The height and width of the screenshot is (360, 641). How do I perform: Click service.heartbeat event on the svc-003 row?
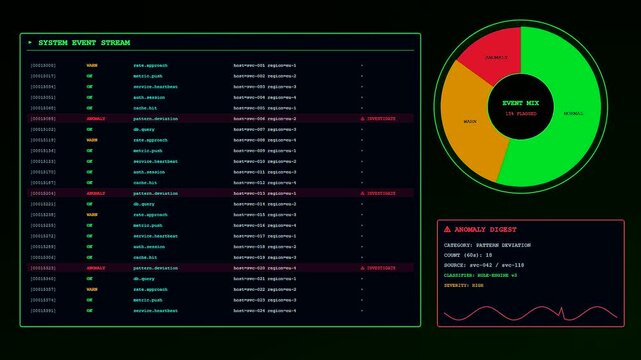pos(155,87)
